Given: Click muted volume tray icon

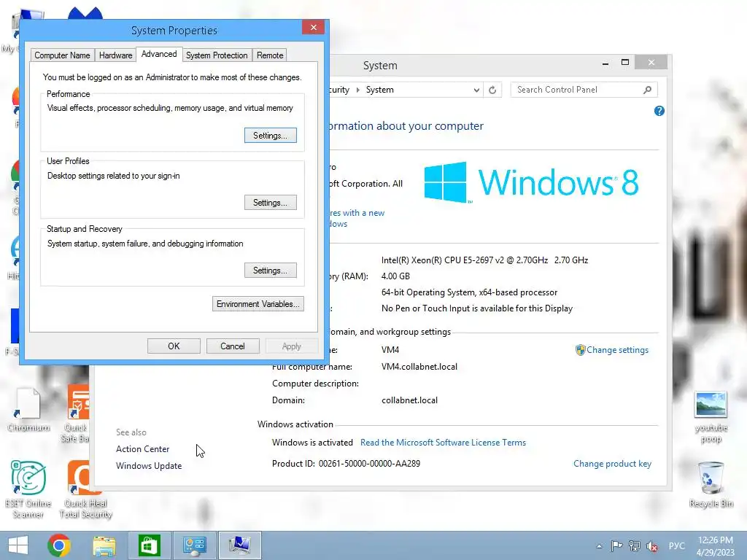Looking at the screenshot, I should [x=652, y=546].
